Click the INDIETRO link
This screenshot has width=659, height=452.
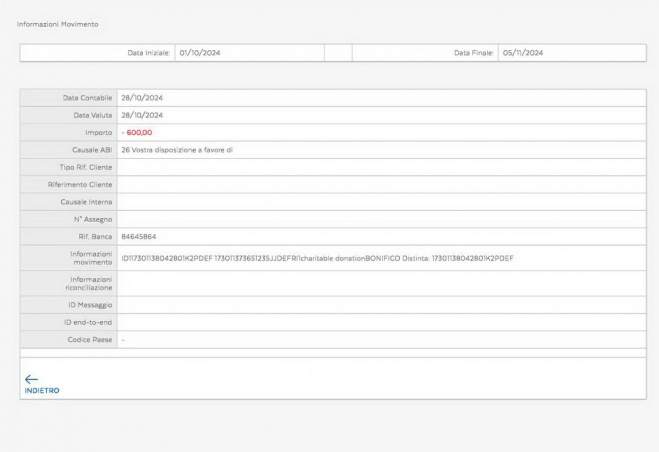41,390
